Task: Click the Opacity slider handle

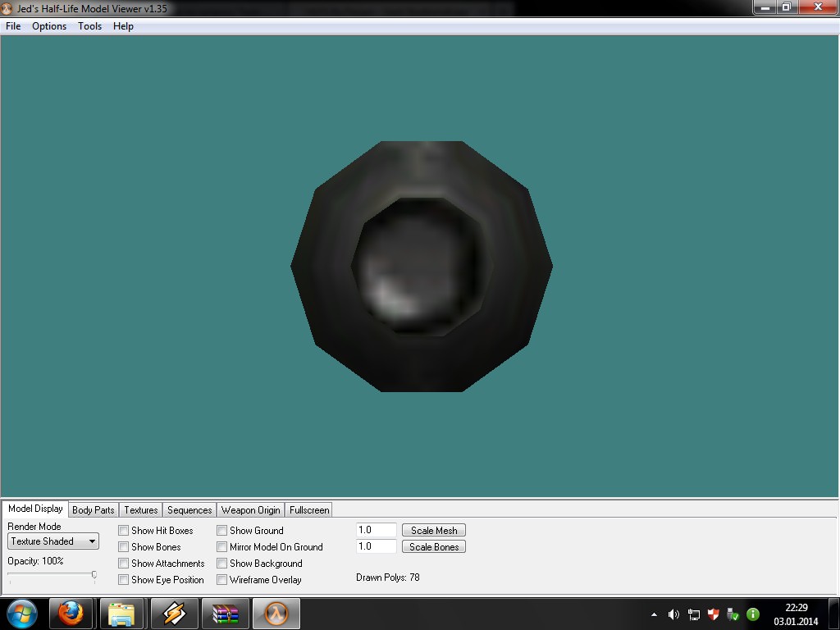Action: [94, 575]
